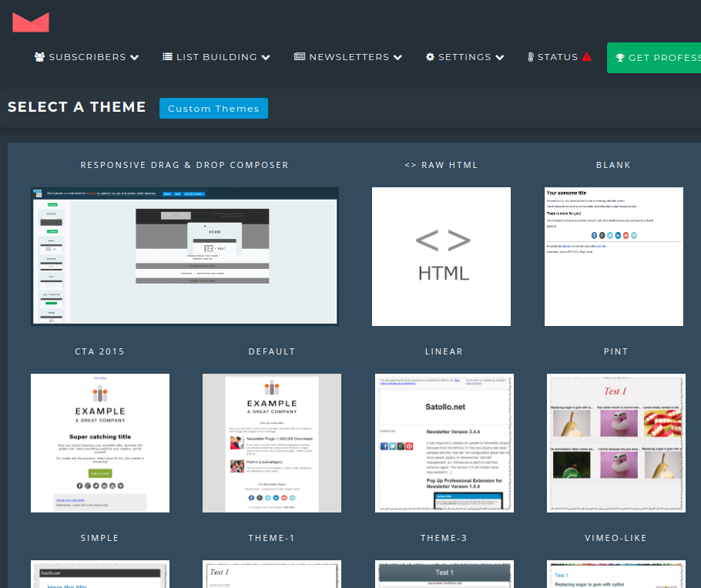This screenshot has width=701, height=588.
Task: Open the Settings menu
Action: coord(465,57)
